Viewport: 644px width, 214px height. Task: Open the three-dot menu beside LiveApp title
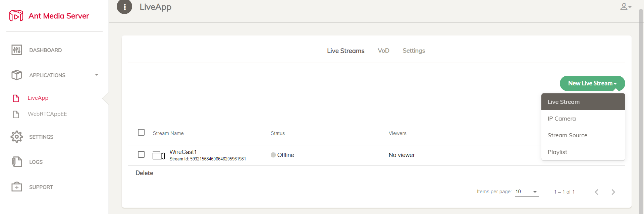tap(124, 7)
